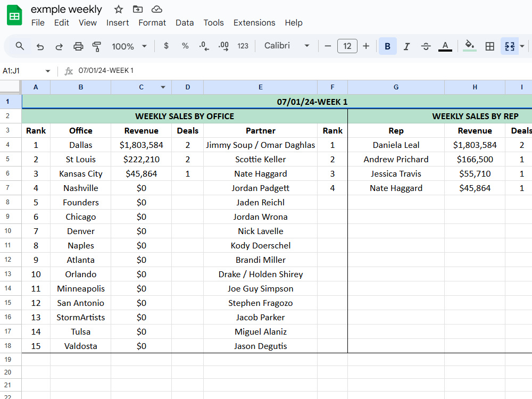Open the Help menu

pos(294,23)
